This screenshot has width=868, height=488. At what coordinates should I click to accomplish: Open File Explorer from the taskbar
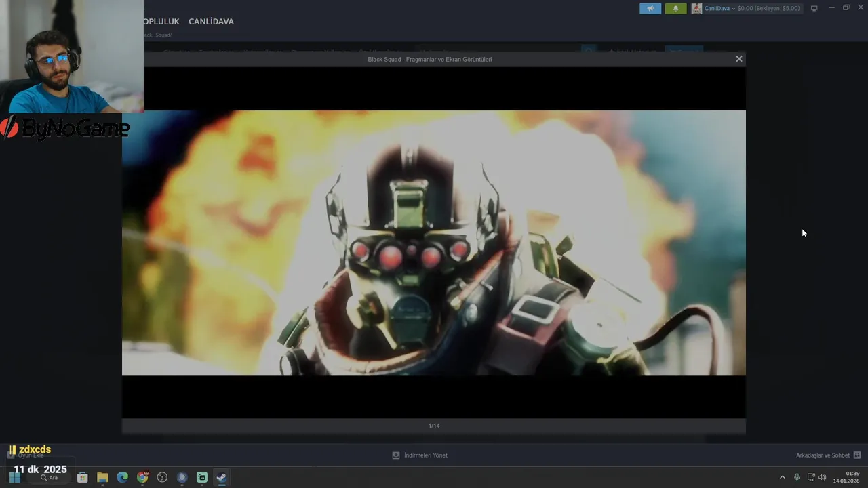pyautogui.click(x=102, y=477)
